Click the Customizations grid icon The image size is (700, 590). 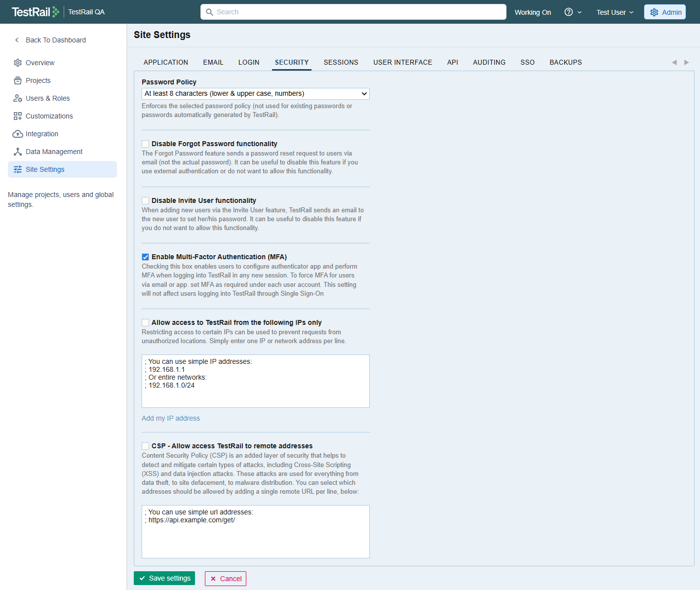tap(18, 116)
